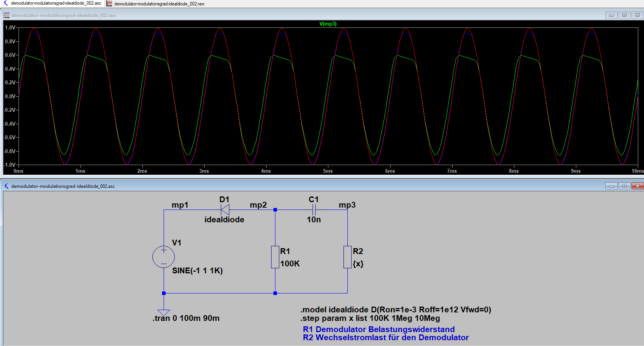
Task: Select the D1 diode symbol
Action: click(x=225, y=210)
